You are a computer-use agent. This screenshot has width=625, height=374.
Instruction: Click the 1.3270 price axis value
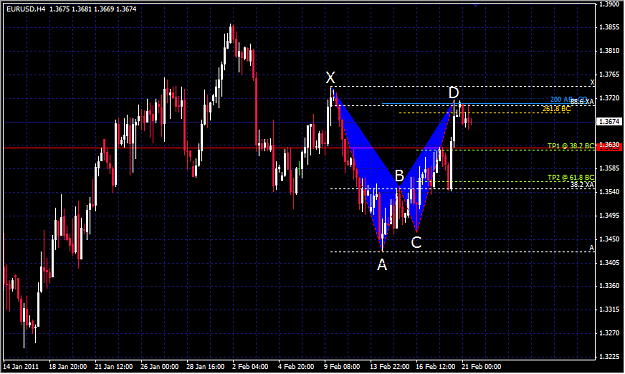(609, 333)
